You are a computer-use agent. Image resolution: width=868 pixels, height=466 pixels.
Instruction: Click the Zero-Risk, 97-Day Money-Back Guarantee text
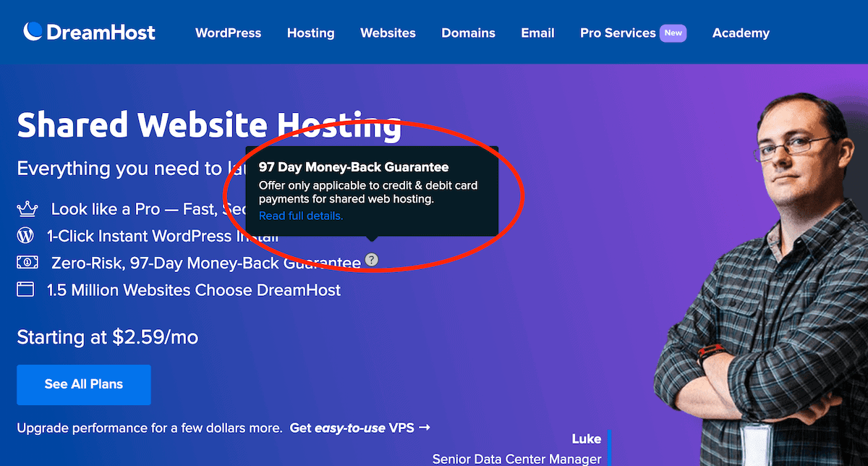[206, 263]
